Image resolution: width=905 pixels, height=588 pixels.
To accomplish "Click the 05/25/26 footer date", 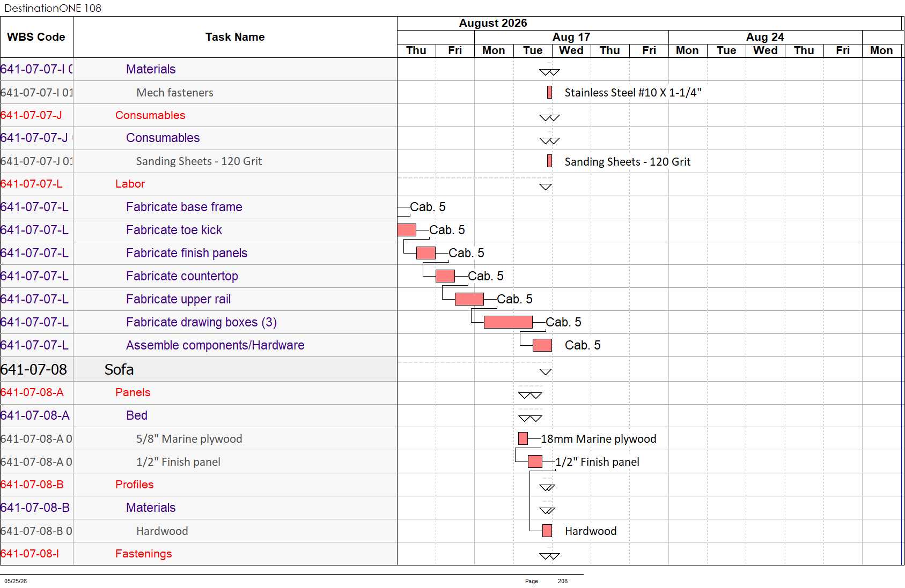I will pyautogui.click(x=16, y=581).
